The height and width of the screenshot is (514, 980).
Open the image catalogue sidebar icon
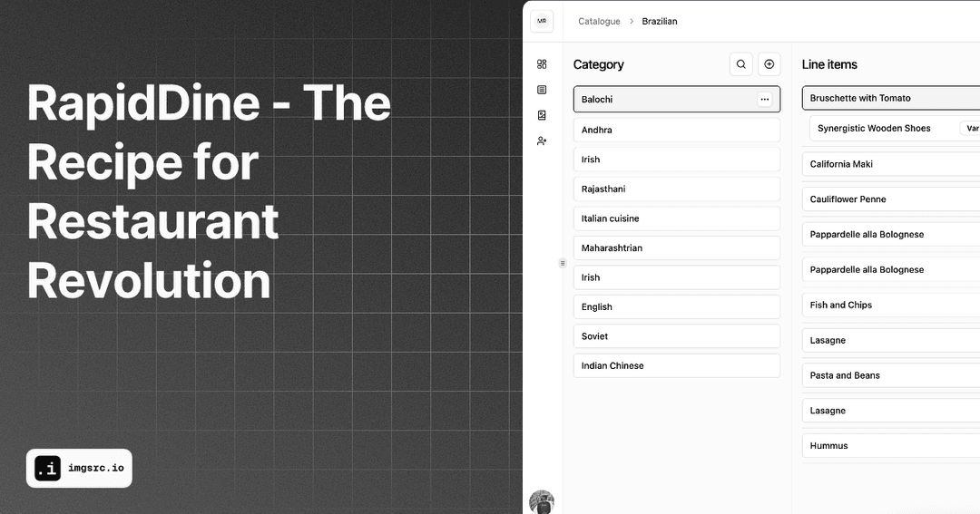(x=542, y=115)
